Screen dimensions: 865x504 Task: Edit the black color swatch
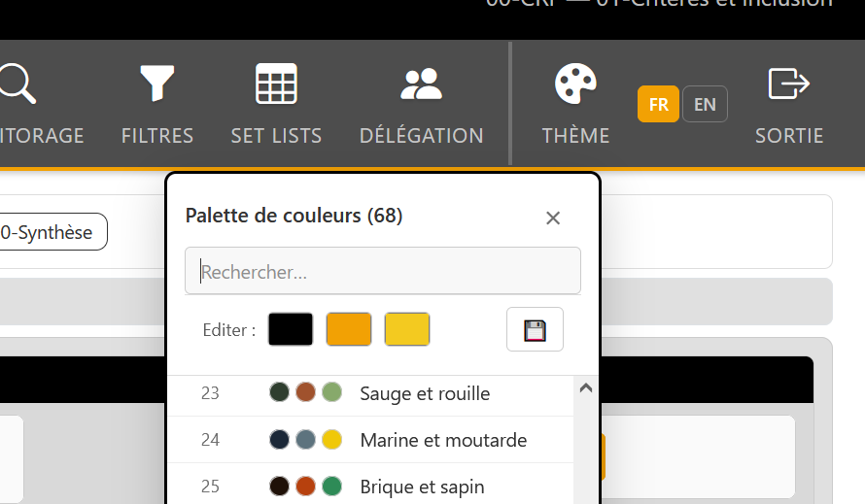291,329
